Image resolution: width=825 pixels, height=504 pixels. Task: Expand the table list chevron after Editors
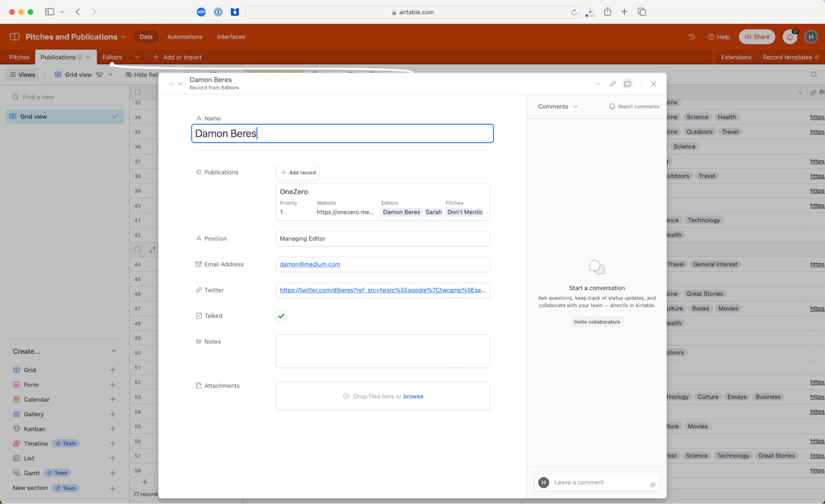(x=137, y=57)
